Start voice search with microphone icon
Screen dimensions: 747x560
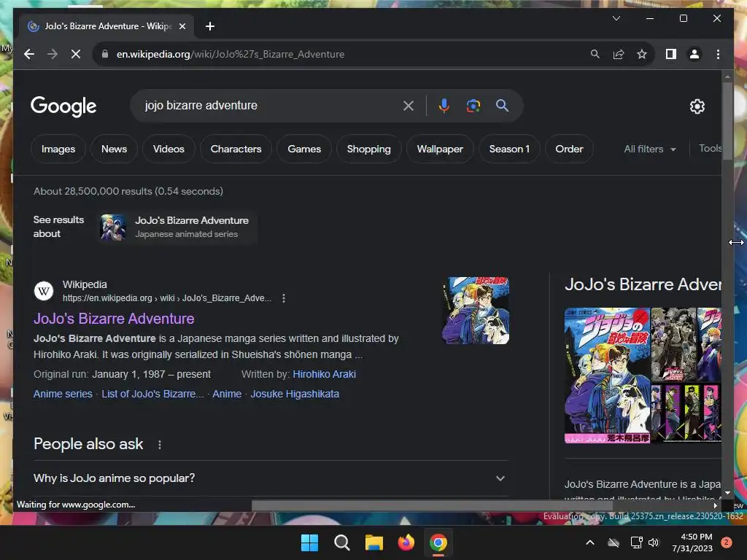click(444, 106)
